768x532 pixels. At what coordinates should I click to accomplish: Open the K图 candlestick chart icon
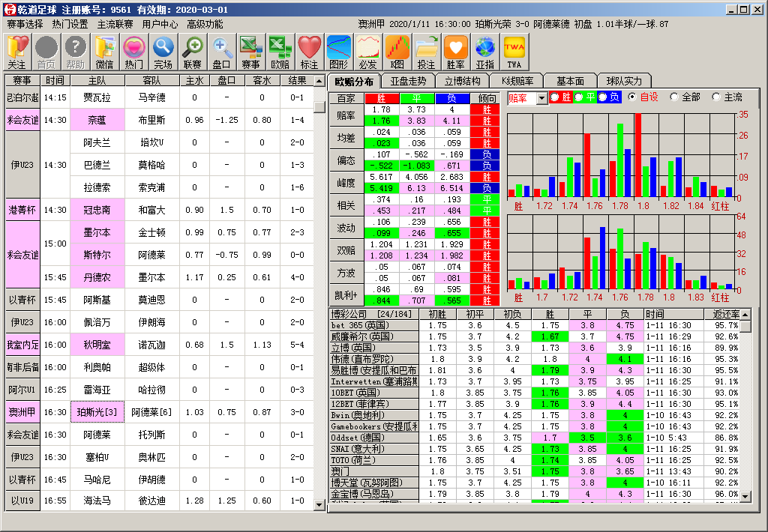click(x=397, y=52)
